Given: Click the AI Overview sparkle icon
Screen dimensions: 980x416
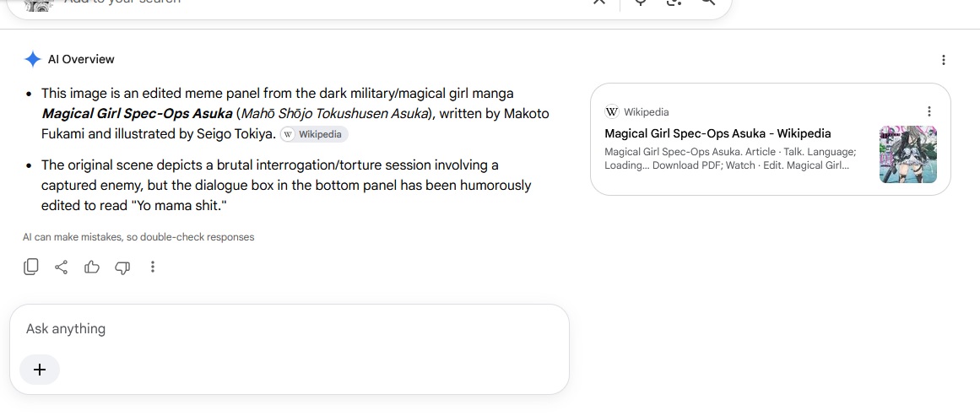Looking at the screenshot, I should 33,59.
